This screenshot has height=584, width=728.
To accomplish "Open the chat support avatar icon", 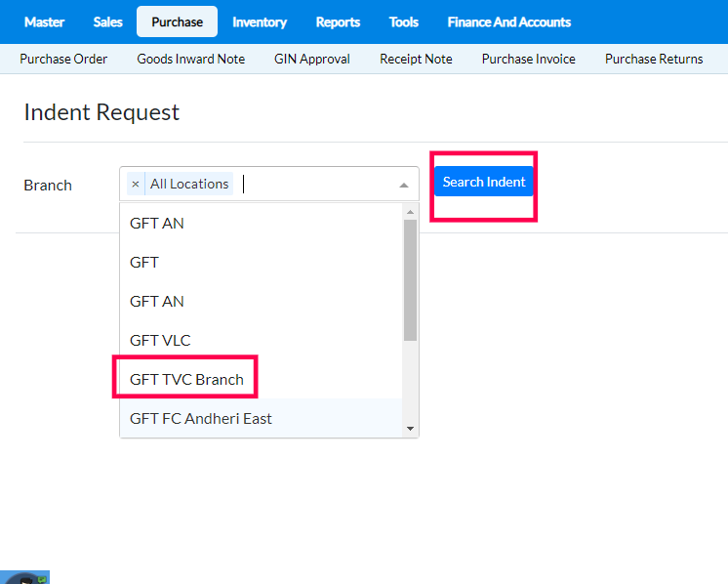I will [x=24, y=576].
